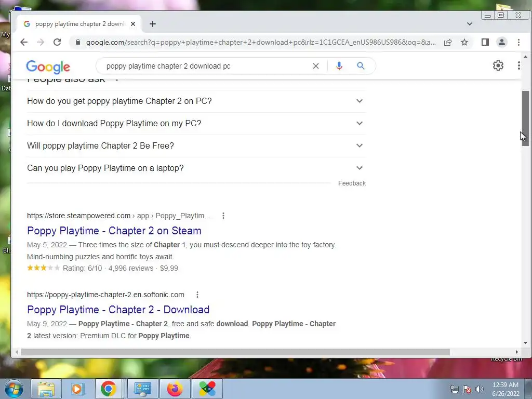Open Action Center flag tray icon

pyautogui.click(x=467, y=389)
